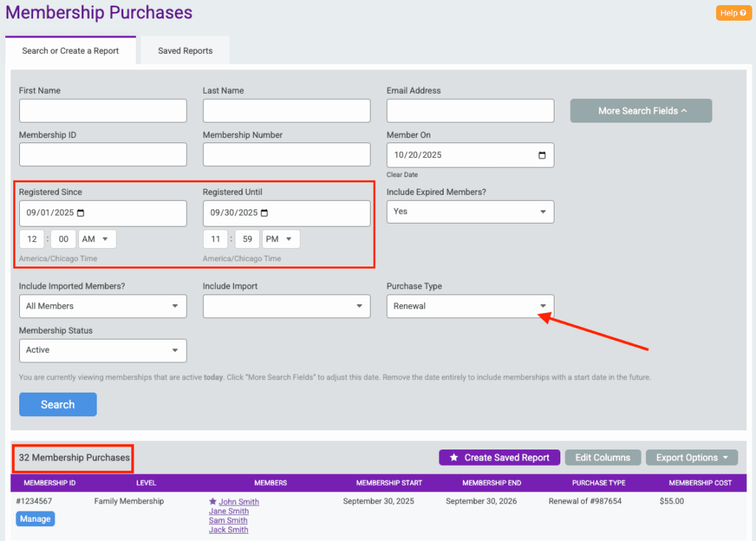Open the Membership Status dropdown
This screenshot has height=541, width=756.
[x=103, y=351]
